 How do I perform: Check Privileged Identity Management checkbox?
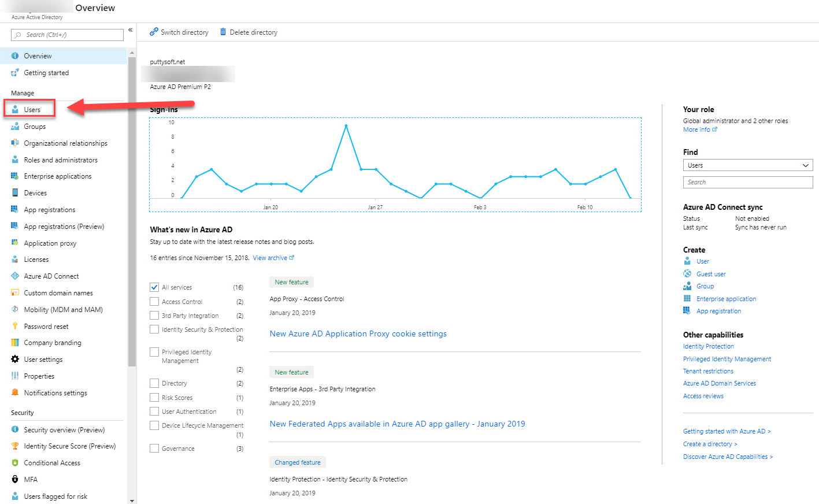click(154, 352)
